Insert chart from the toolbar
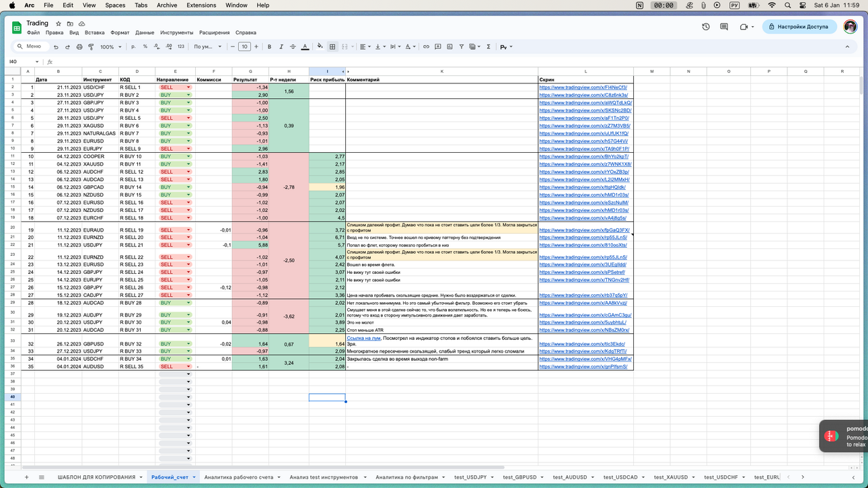This screenshot has height=488, width=868. click(449, 47)
